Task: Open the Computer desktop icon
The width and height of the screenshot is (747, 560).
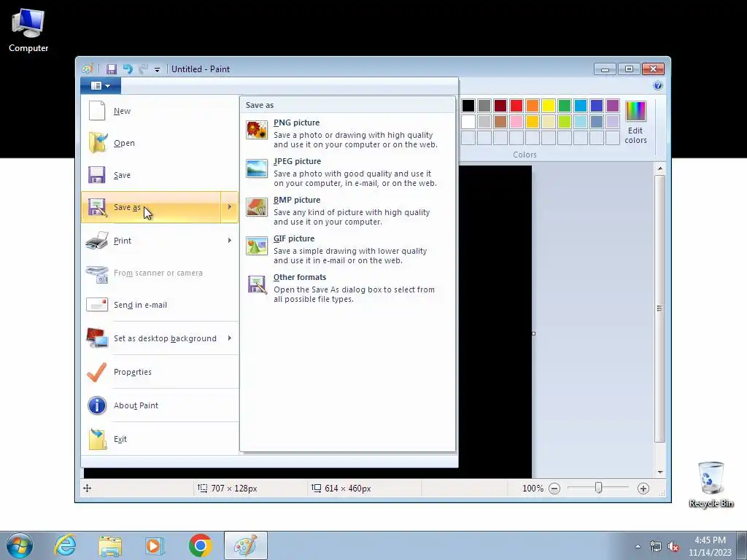Action: (28, 29)
